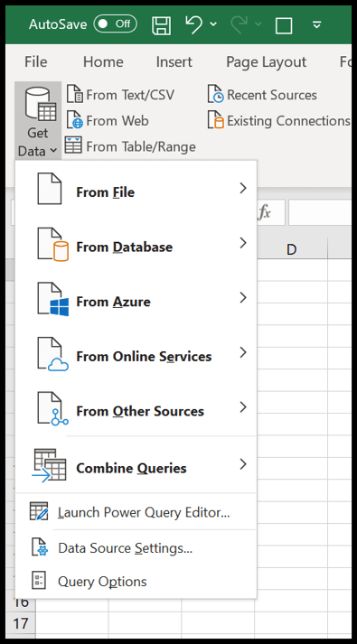Select row 16 header

coord(20,602)
